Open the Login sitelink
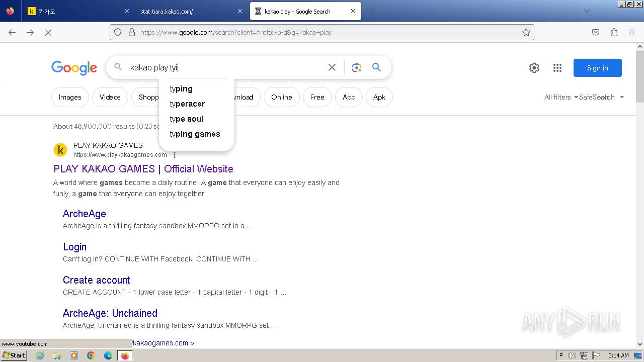Viewport: 644px width, 362px height. point(75,247)
